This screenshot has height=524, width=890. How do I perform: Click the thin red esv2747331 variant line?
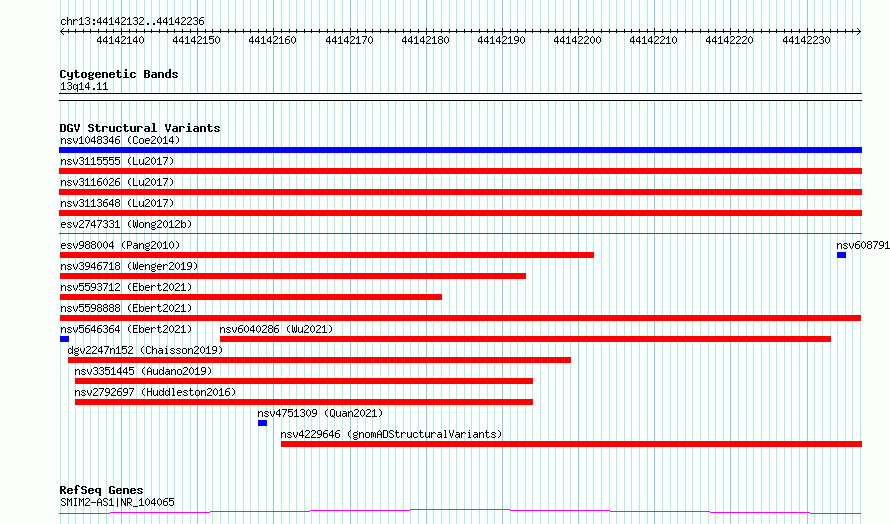click(x=460, y=233)
